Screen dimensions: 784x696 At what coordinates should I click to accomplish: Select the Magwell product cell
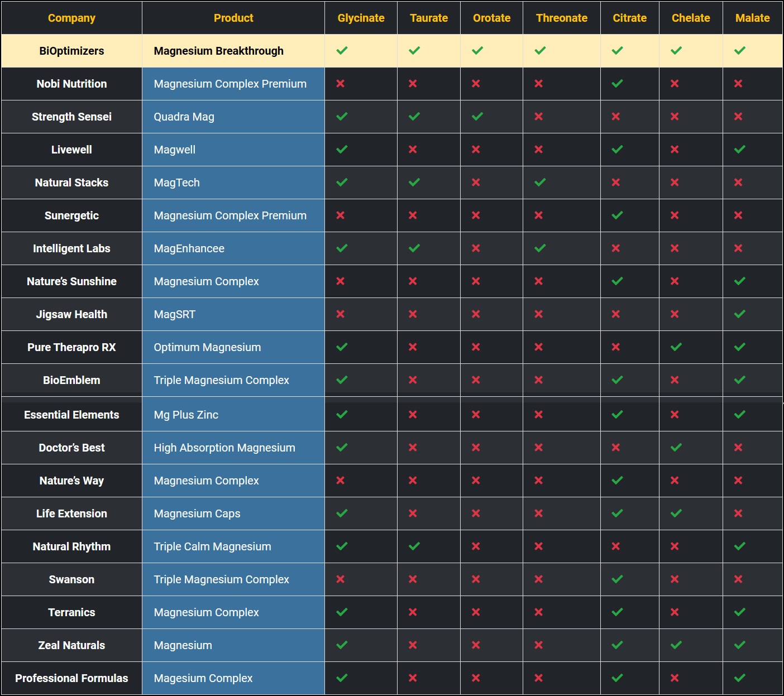click(x=233, y=150)
